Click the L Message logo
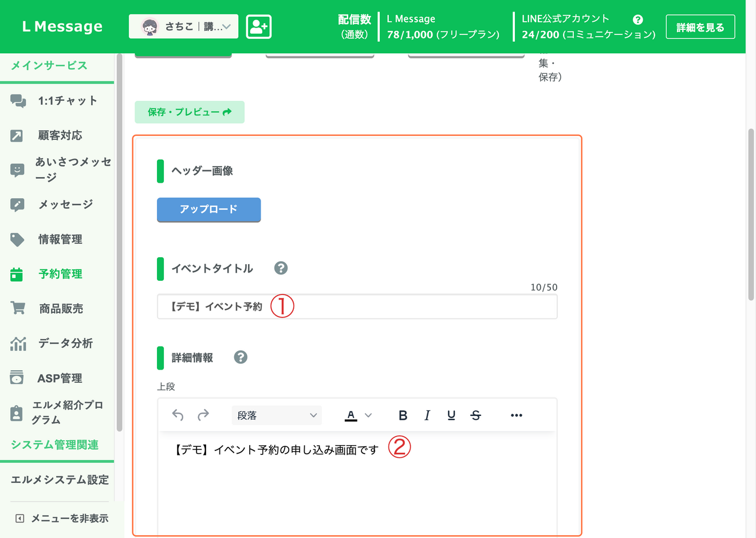The height and width of the screenshot is (538, 756). (62, 26)
